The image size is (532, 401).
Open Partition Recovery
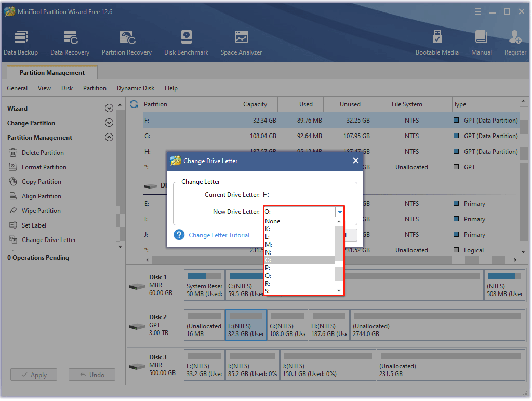[127, 42]
